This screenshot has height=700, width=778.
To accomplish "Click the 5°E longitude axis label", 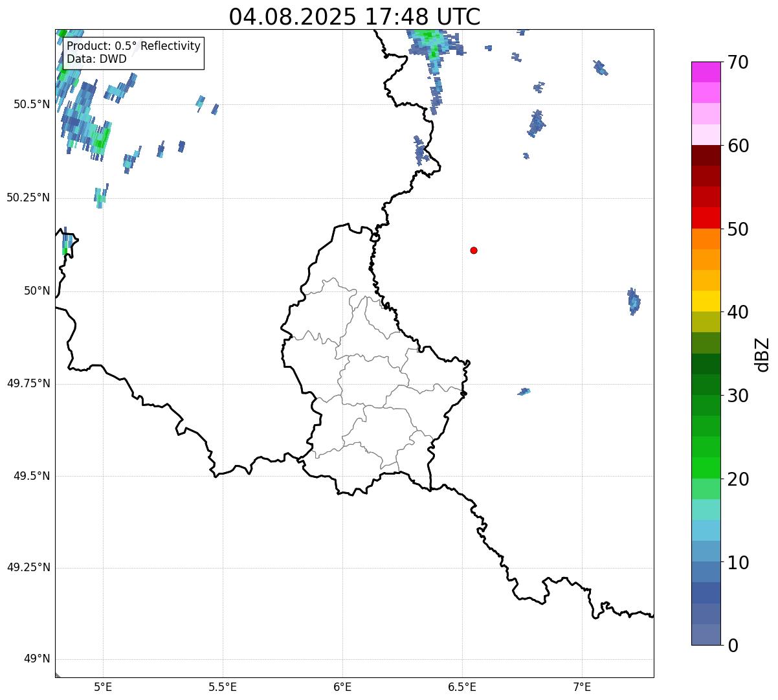I will point(103,686).
